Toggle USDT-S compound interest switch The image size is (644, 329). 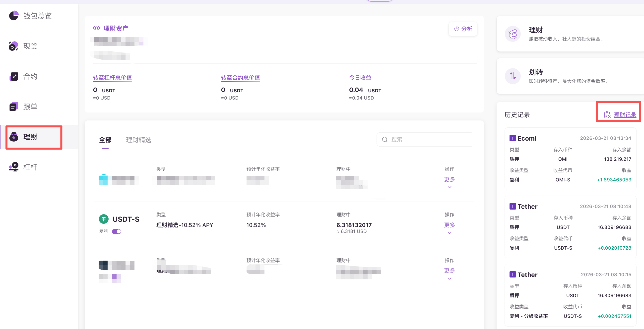coord(117,231)
